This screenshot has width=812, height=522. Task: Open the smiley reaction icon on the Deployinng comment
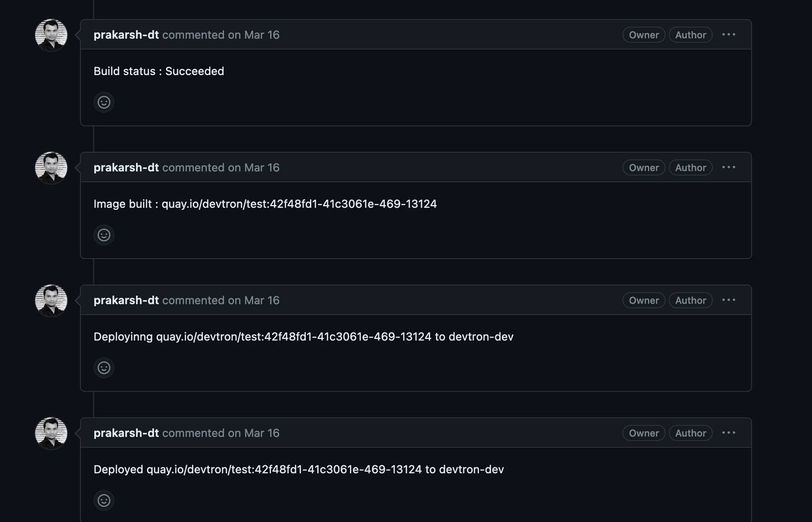pyautogui.click(x=104, y=368)
